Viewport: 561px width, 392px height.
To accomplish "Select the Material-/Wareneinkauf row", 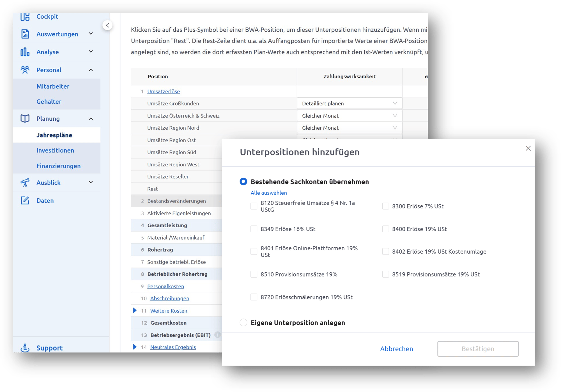I will click(176, 238).
